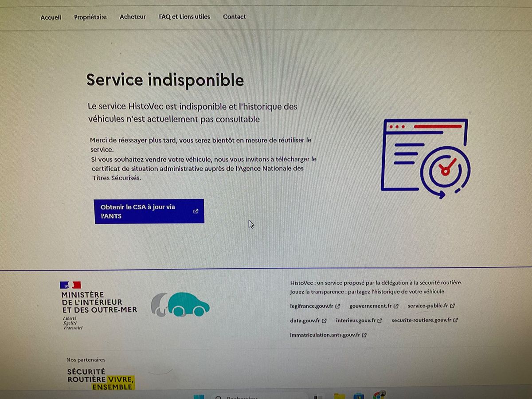532x399 pixels.
Task: Click external icon beside immatriculation.ants.gouv.fr
Action: point(364,336)
